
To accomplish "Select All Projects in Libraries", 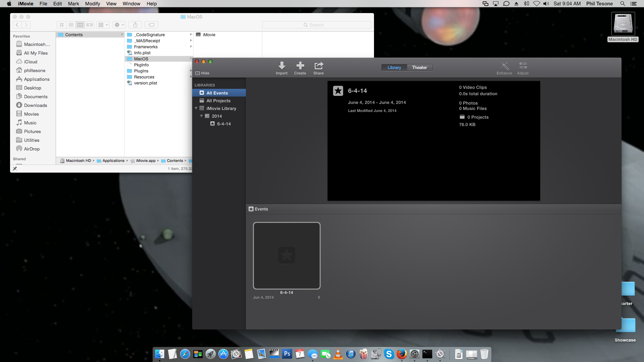I will pyautogui.click(x=219, y=101).
